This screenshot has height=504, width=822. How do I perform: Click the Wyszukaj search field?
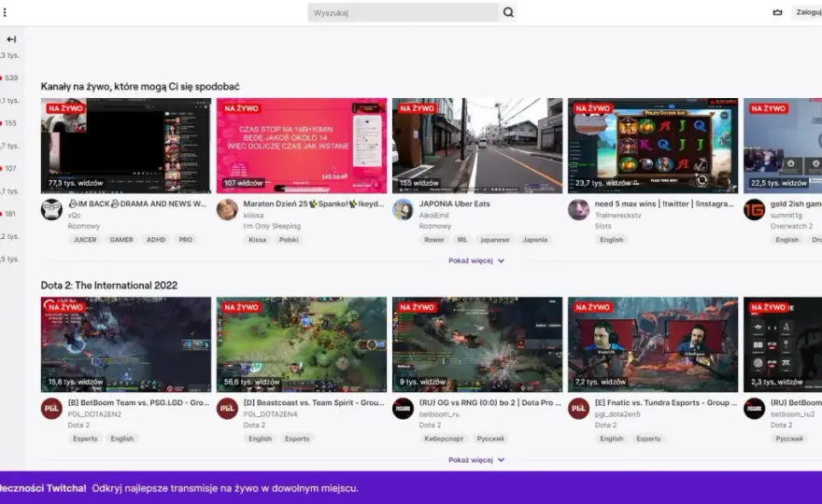(x=404, y=12)
